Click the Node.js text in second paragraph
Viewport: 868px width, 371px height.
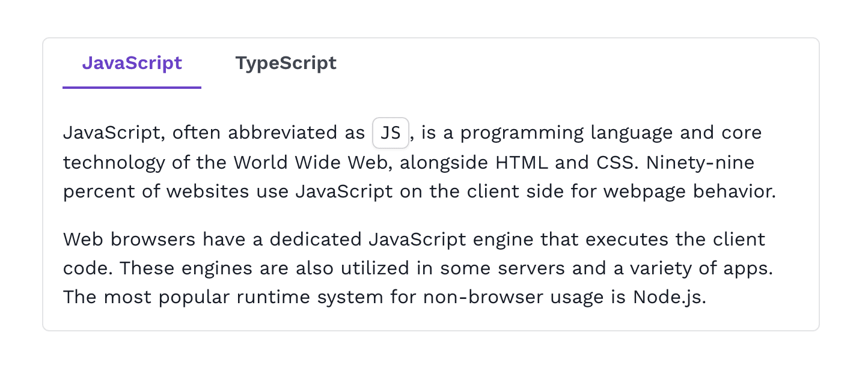(669, 297)
